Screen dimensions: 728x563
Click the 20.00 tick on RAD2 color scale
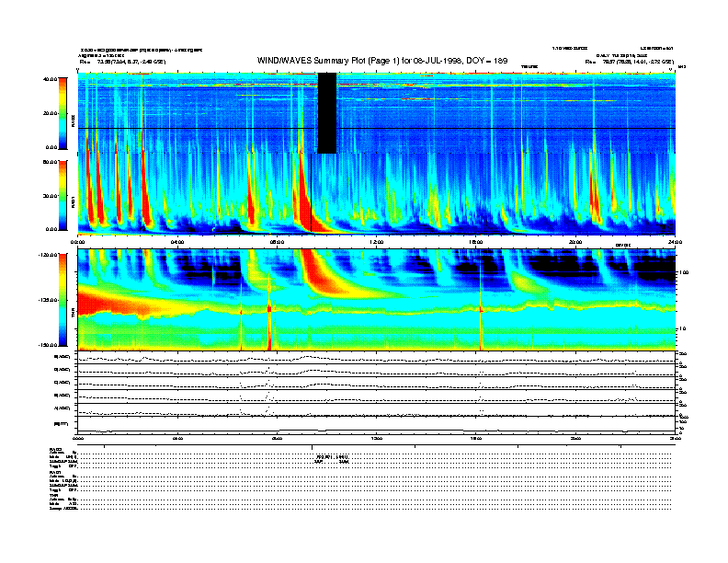[x=50, y=113]
